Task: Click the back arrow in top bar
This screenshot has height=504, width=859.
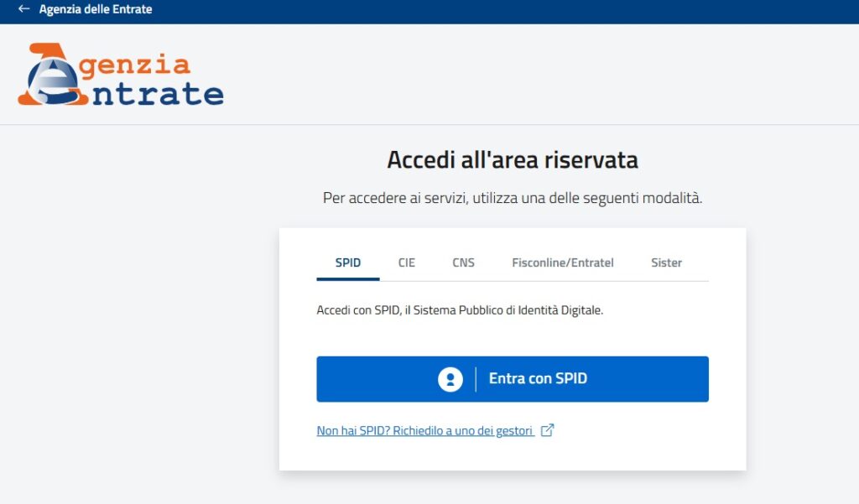Action: [x=23, y=8]
